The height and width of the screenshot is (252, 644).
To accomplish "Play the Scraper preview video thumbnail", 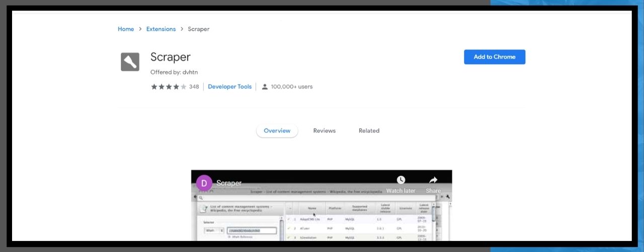I will point(321,217).
